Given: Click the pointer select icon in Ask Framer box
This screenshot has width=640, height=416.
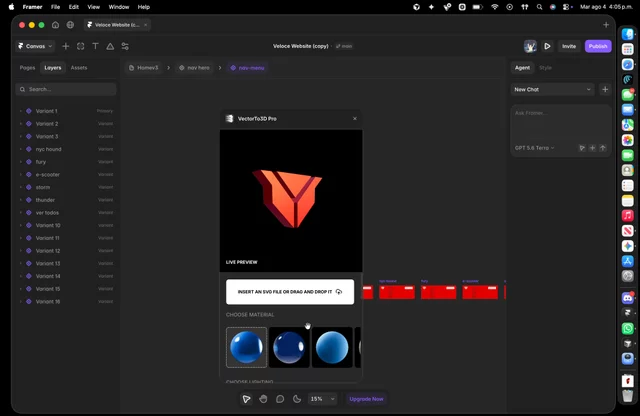Looking at the screenshot, I should [x=582, y=148].
